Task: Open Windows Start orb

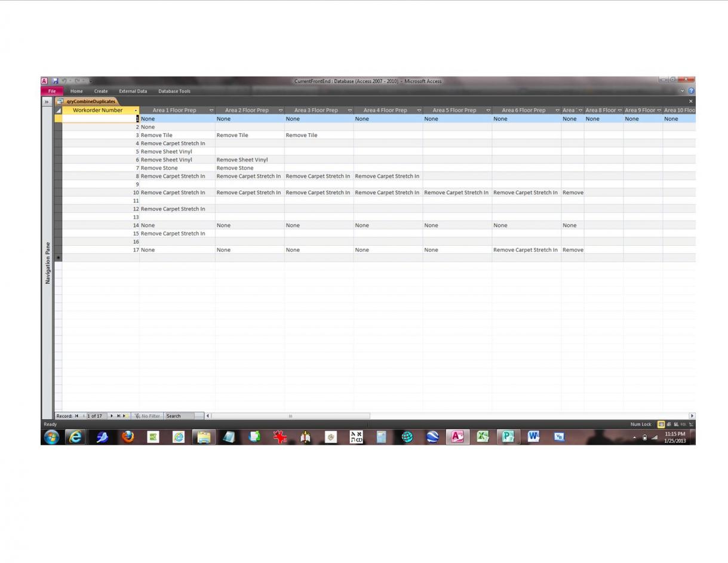Action: click(x=51, y=437)
